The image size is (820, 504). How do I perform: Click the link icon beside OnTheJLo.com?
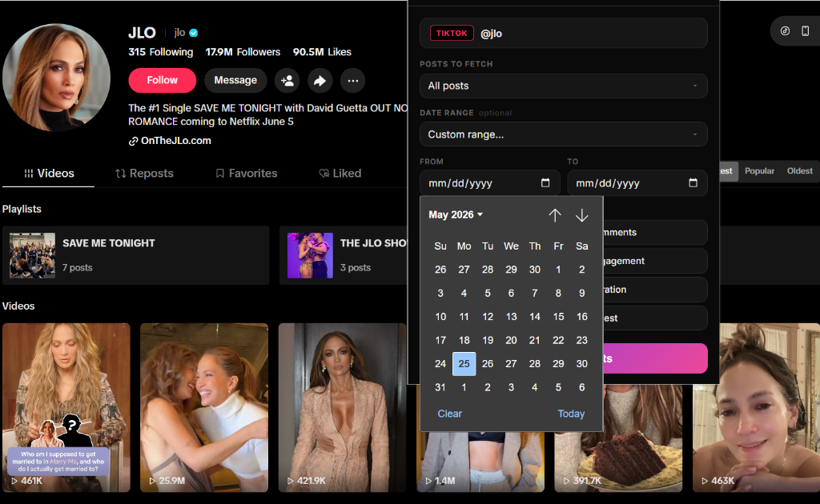(134, 141)
